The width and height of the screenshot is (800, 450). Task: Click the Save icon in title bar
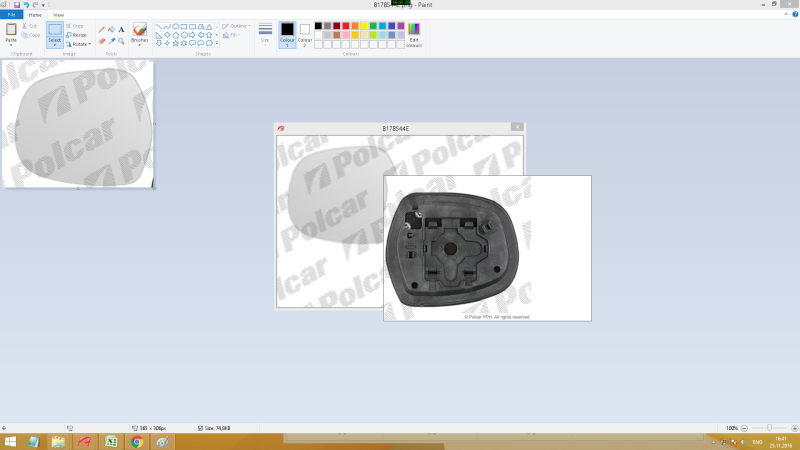coord(16,5)
